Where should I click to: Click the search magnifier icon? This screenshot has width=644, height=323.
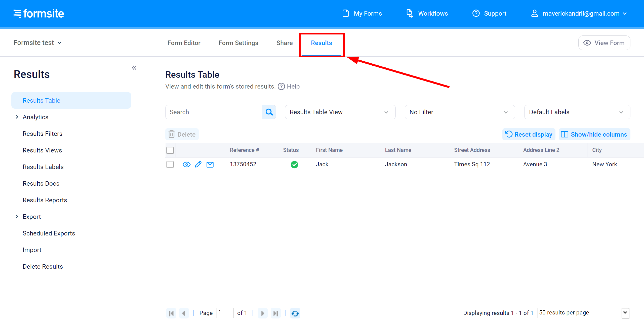[269, 112]
